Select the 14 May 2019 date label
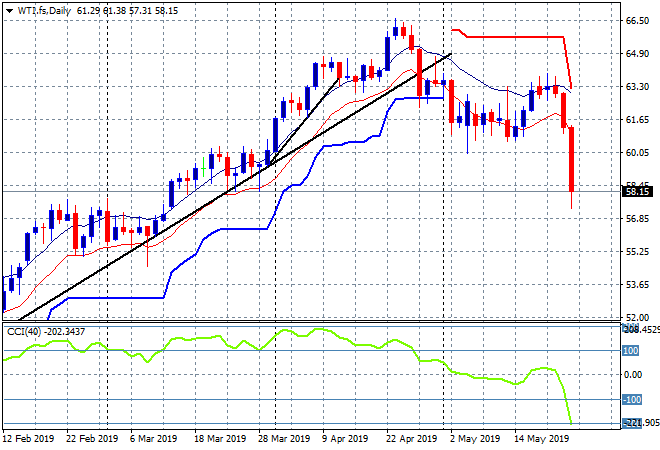Screen dimensions: 660x450 [541, 439]
